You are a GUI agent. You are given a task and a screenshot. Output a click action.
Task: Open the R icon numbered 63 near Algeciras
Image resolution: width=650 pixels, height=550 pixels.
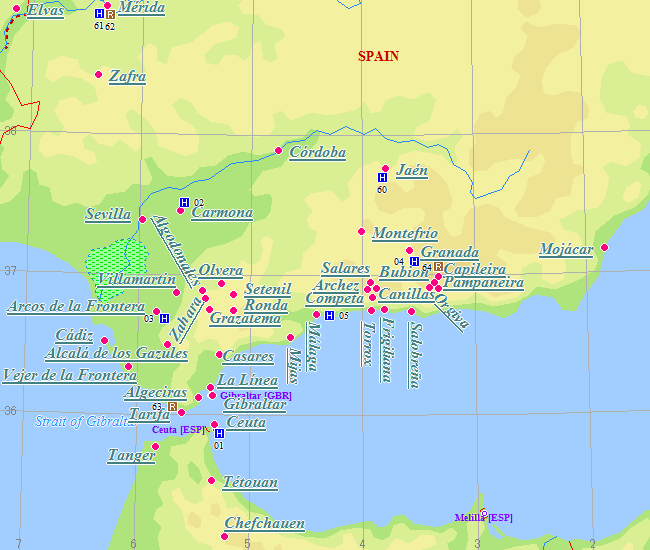(172, 406)
